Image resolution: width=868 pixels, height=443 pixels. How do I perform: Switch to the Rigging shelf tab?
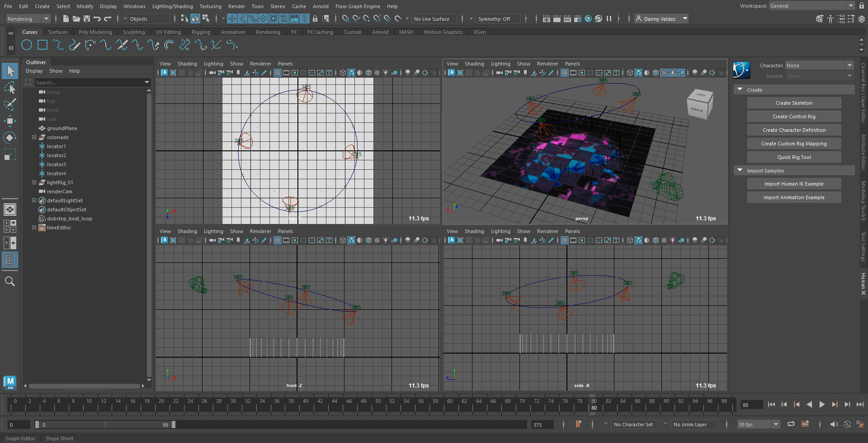pyautogui.click(x=201, y=32)
